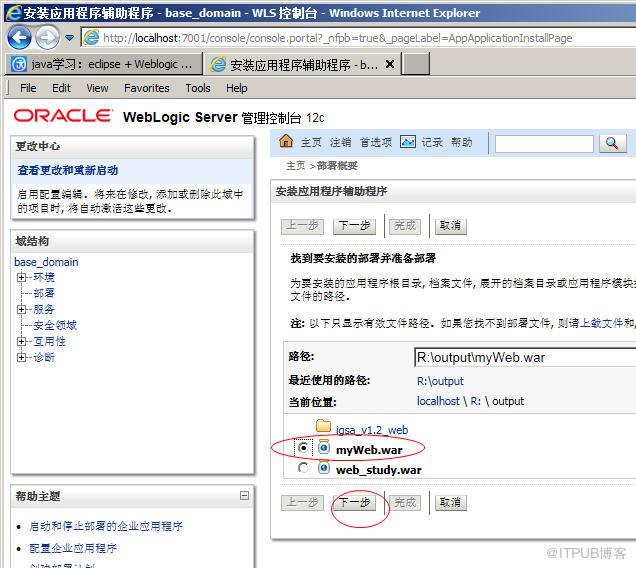The width and height of the screenshot is (636, 568).
Task: Click the record image icon
Action: [x=408, y=142]
